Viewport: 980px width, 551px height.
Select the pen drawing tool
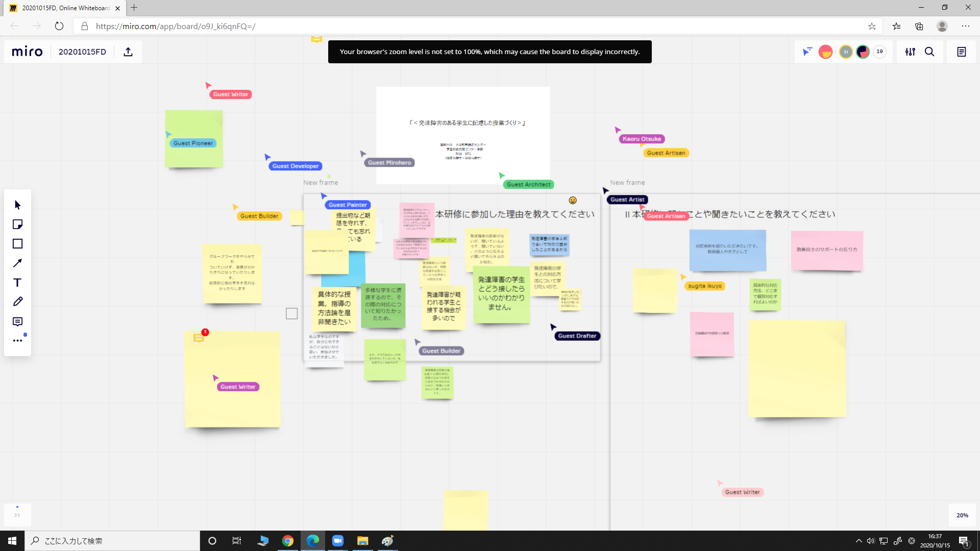(17, 302)
